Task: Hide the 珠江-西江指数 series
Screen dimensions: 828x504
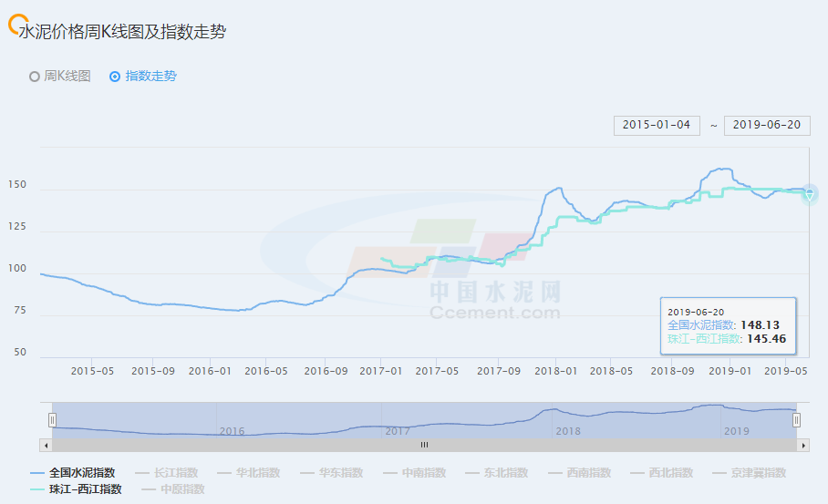Action: point(76,489)
